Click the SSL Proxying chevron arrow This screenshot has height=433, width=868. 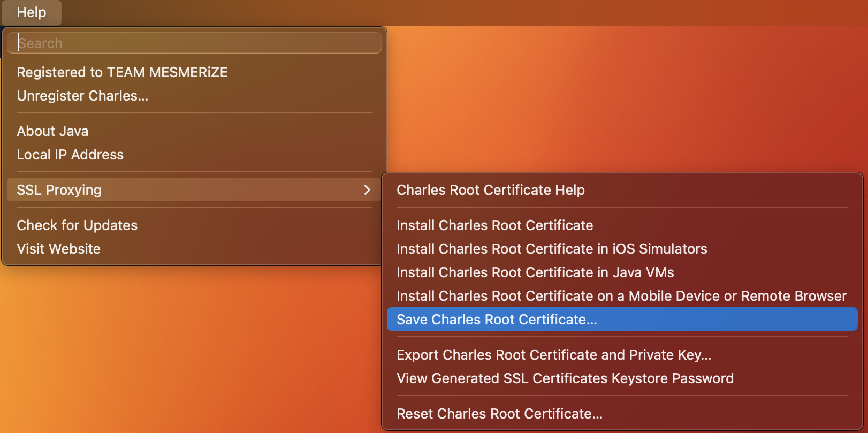367,190
